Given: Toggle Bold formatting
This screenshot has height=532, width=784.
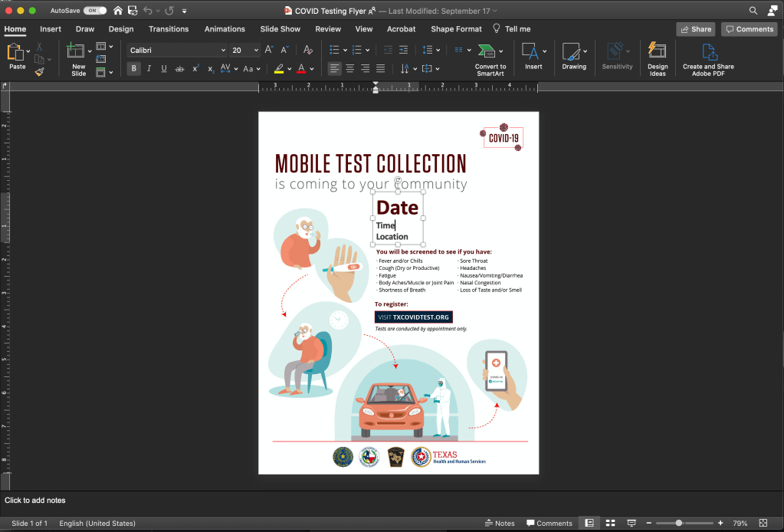Looking at the screenshot, I should 134,68.
